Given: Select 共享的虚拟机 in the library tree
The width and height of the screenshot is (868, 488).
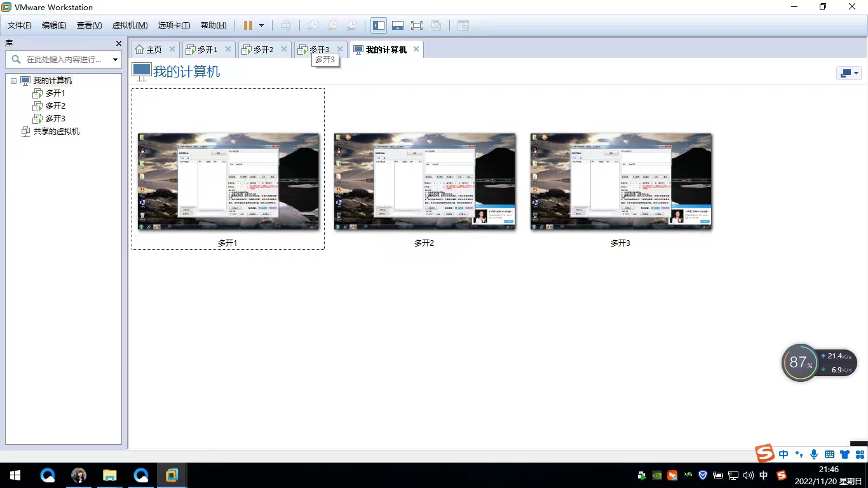Looking at the screenshot, I should [57, 132].
